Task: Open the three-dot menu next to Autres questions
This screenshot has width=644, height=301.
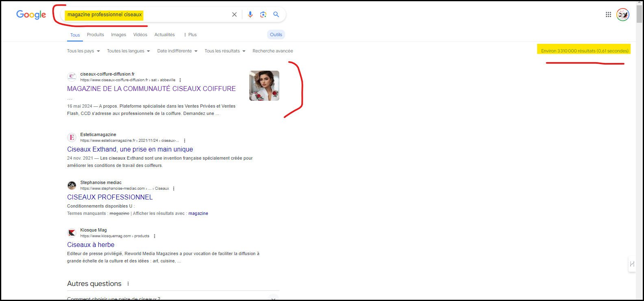Action: 128,284
